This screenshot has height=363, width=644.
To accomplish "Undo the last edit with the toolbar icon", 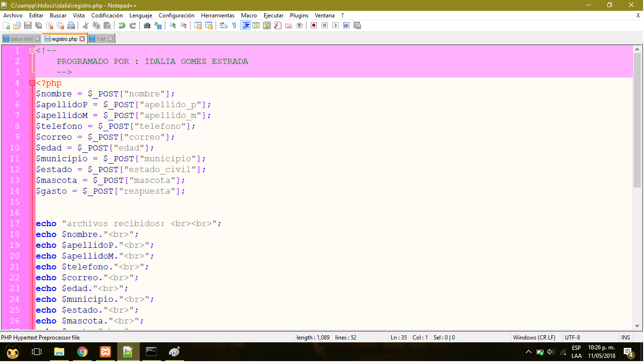I will [121, 25].
